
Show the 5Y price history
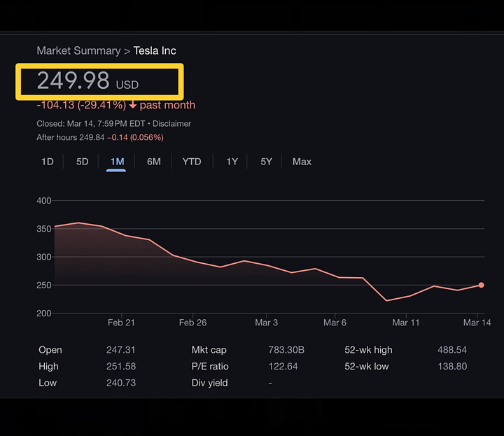coord(266,162)
